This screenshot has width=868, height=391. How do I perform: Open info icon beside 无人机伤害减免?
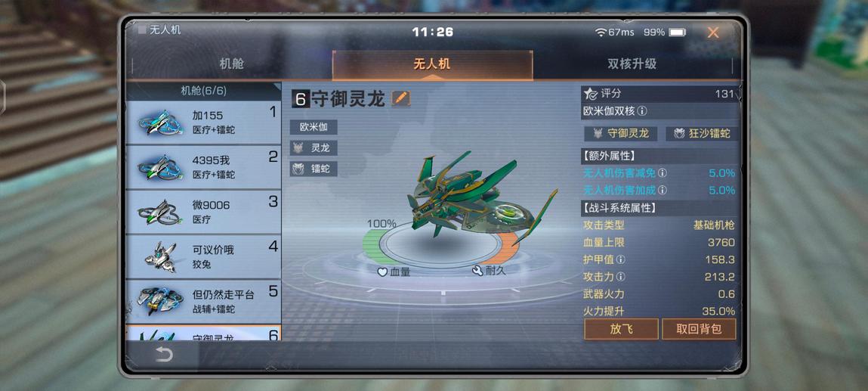click(662, 173)
